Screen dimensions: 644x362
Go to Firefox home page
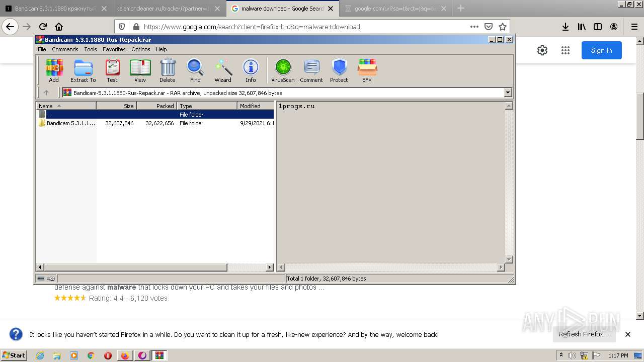(59, 27)
